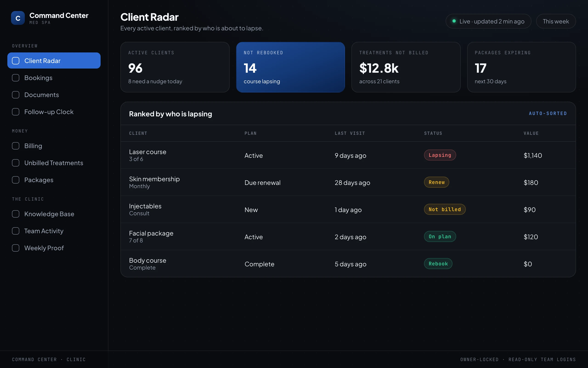
Task: Open the Injectables client row
Action: [348, 209]
